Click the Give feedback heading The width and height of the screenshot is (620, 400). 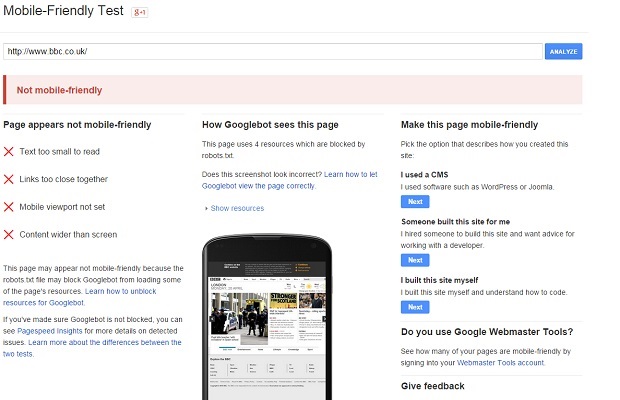tap(433, 386)
